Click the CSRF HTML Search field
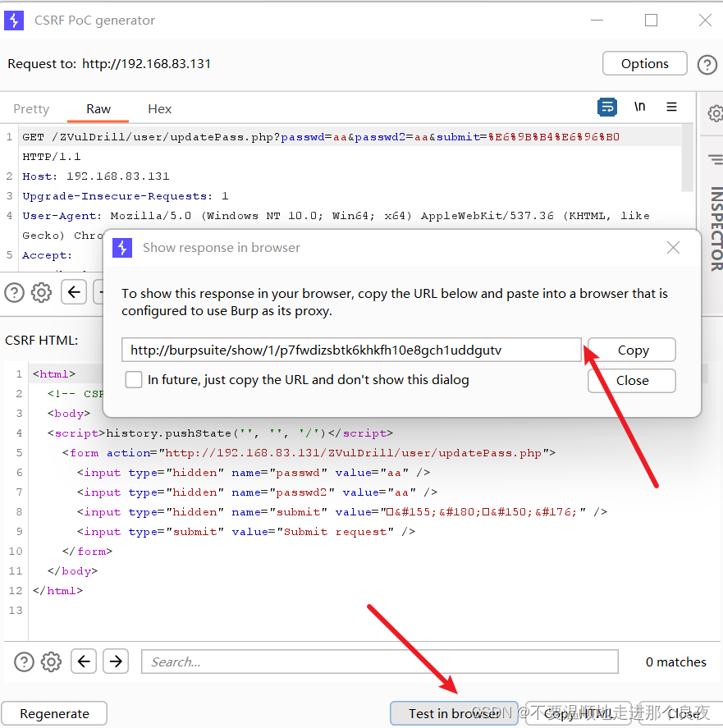The image size is (723, 728). (x=380, y=662)
